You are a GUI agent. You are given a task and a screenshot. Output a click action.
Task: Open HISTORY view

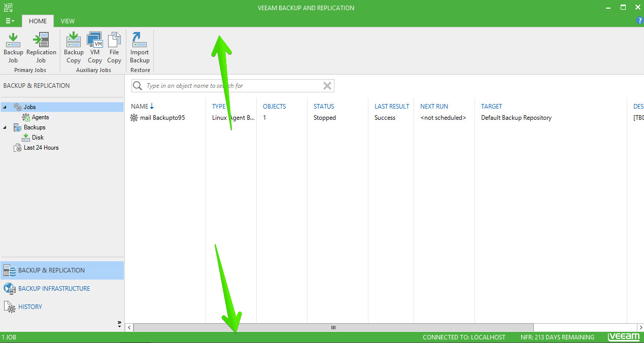(x=62, y=307)
